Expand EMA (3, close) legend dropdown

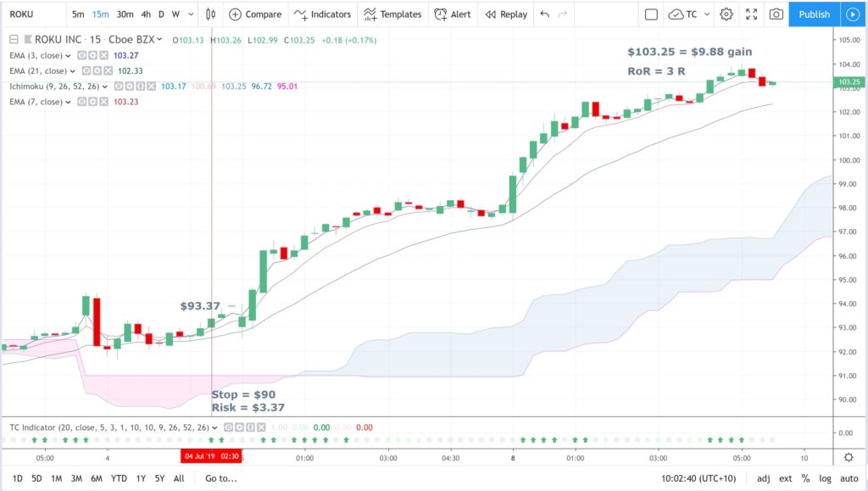(x=68, y=56)
